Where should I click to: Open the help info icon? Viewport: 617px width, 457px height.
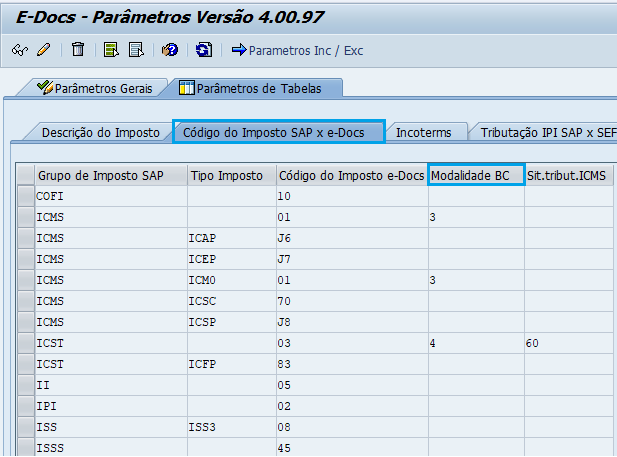pos(170,50)
